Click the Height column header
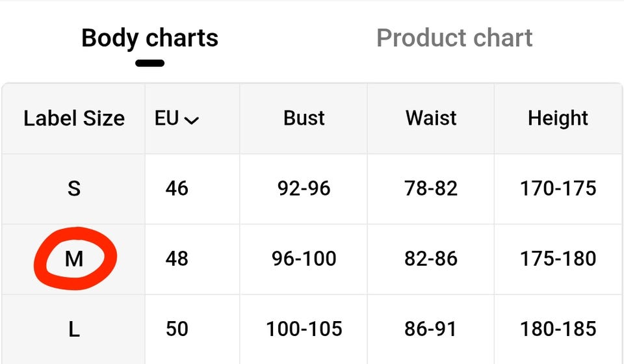This screenshot has height=364, width=624. click(x=558, y=118)
